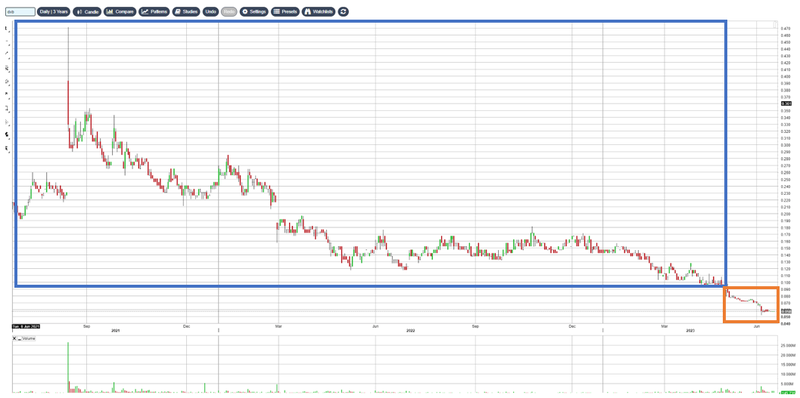800x398 pixels.
Task: Open the Presets list
Action: 285,11
